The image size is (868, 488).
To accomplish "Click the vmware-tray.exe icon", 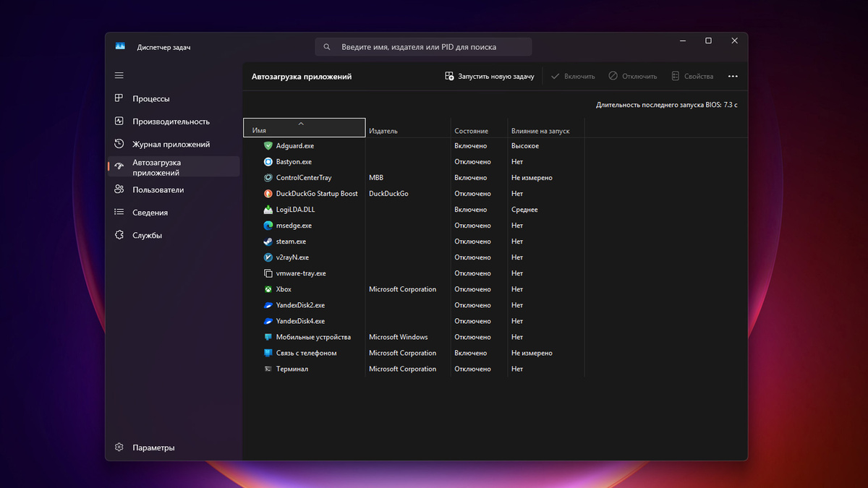I will click(x=268, y=273).
